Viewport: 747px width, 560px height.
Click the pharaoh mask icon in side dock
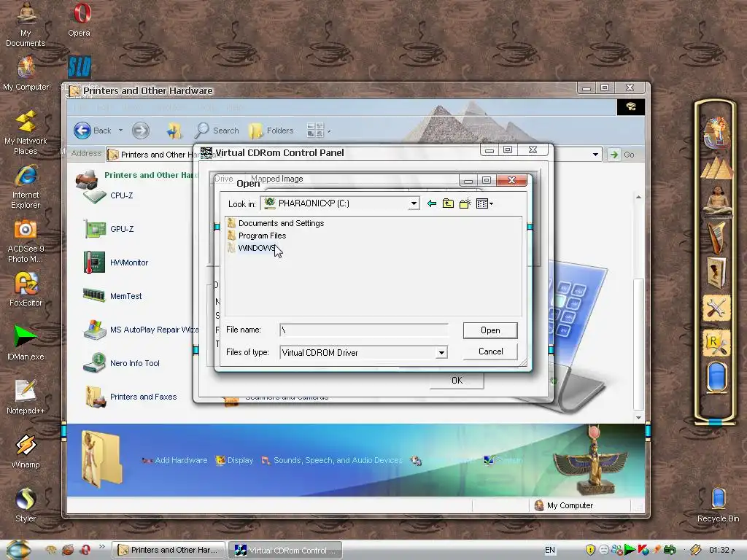(716, 133)
